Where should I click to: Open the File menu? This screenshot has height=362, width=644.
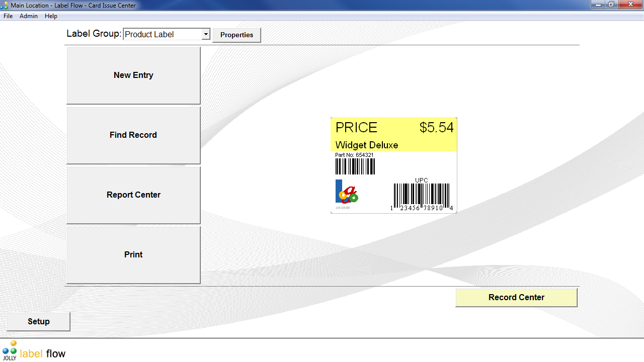click(x=8, y=16)
